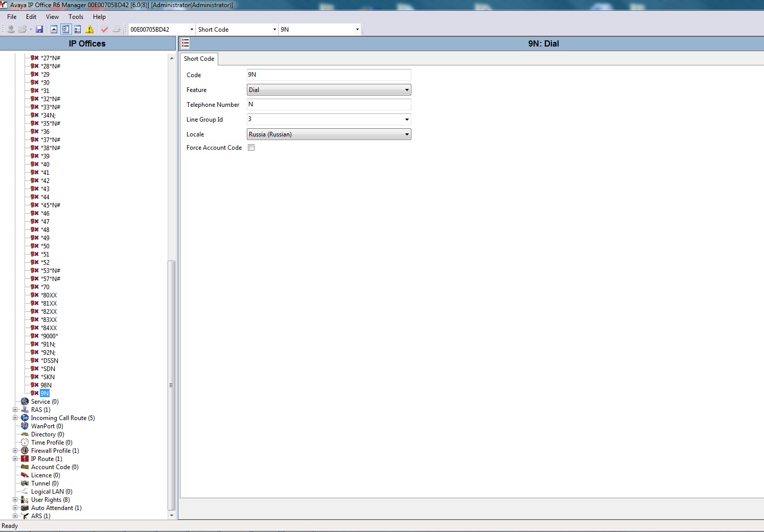Select the Short Code tab
This screenshot has height=532, width=764.
click(199, 59)
